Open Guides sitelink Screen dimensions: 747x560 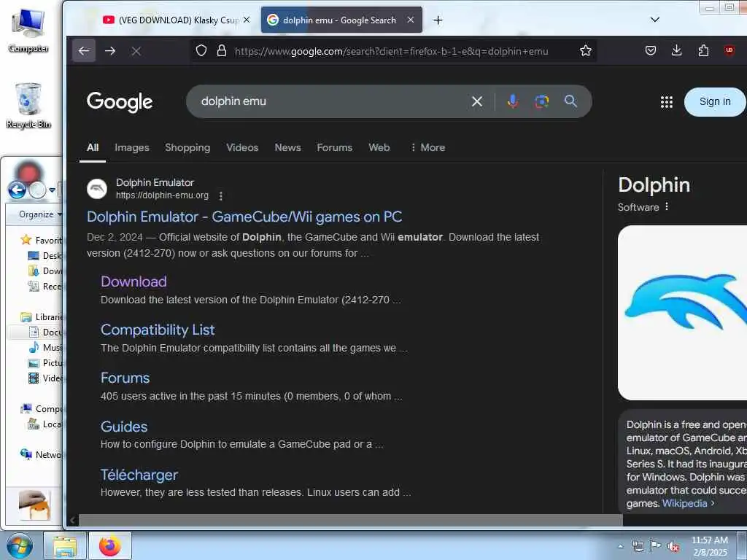tap(124, 426)
